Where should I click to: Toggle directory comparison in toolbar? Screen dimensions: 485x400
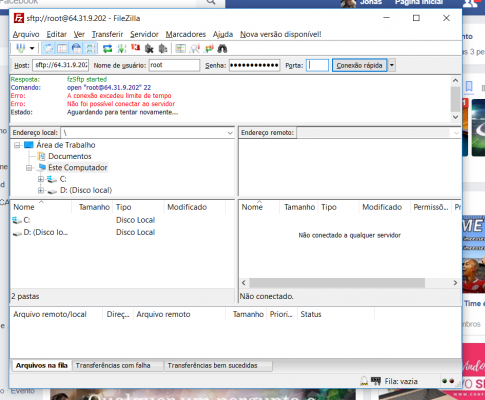coord(194,48)
